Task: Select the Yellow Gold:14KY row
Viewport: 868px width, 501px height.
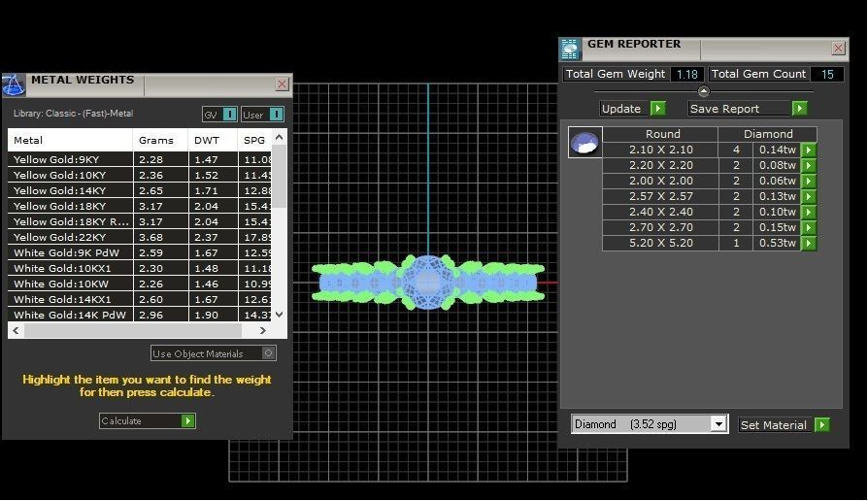Action: click(x=140, y=190)
